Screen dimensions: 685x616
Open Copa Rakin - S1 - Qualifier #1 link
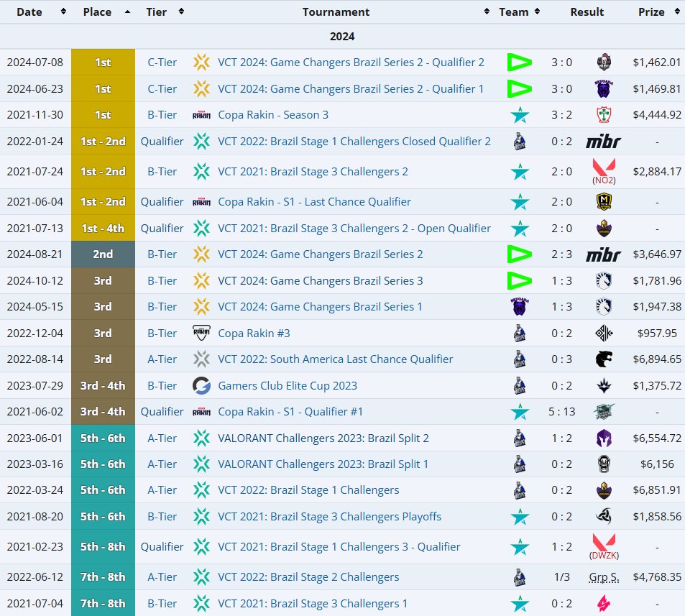tap(290, 412)
